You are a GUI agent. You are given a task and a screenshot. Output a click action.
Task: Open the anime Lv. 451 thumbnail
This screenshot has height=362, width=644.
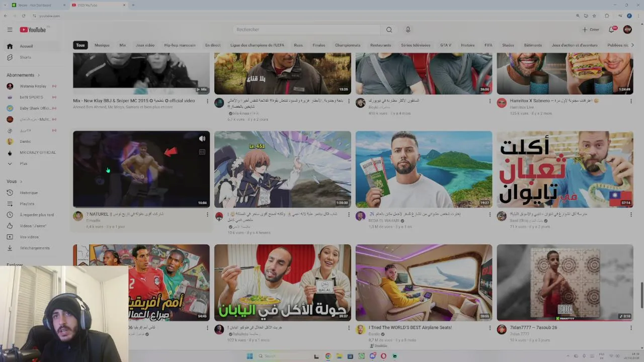coord(283,169)
